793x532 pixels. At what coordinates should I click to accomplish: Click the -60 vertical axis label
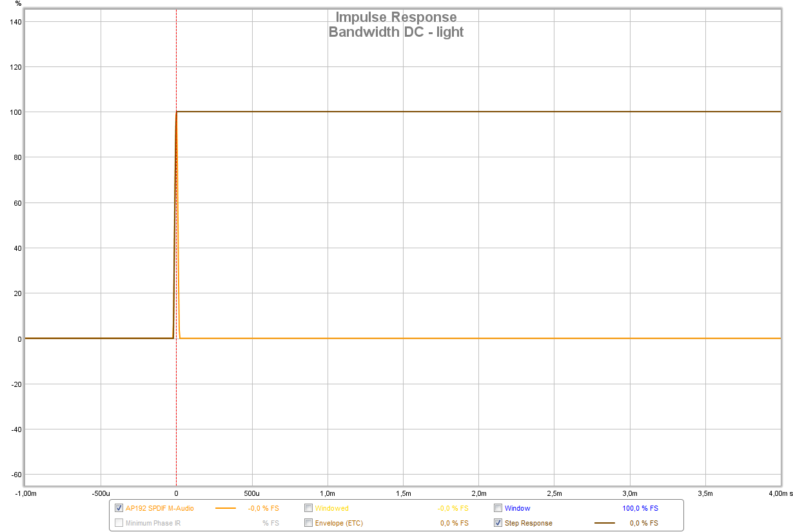[x=16, y=475]
